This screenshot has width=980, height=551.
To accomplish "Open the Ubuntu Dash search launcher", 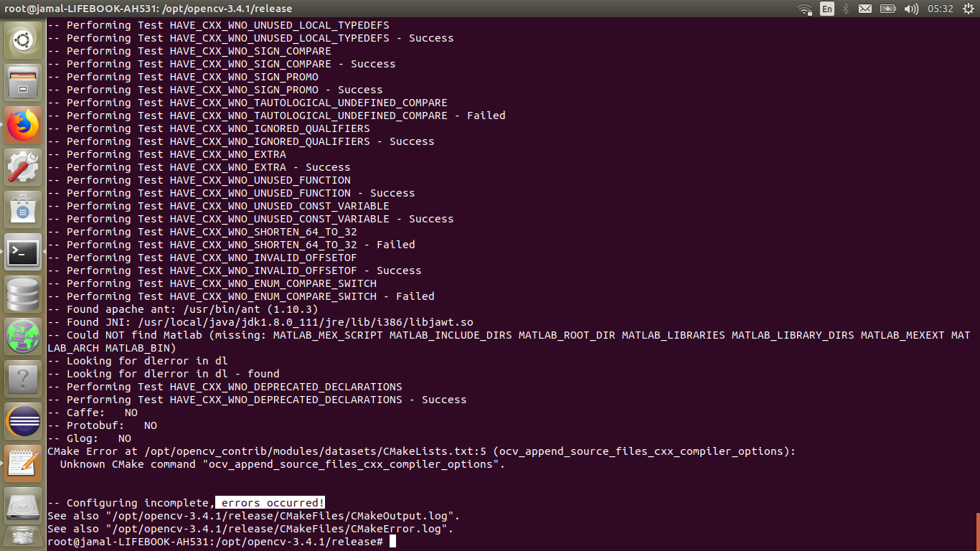I will pos(24,39).
